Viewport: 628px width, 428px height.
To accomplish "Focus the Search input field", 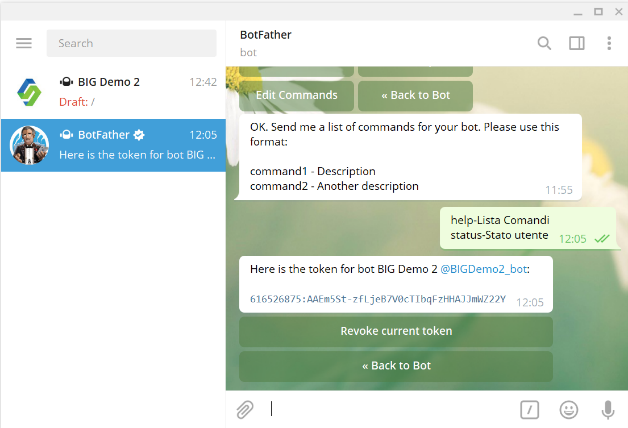I will tap(131, 43).
